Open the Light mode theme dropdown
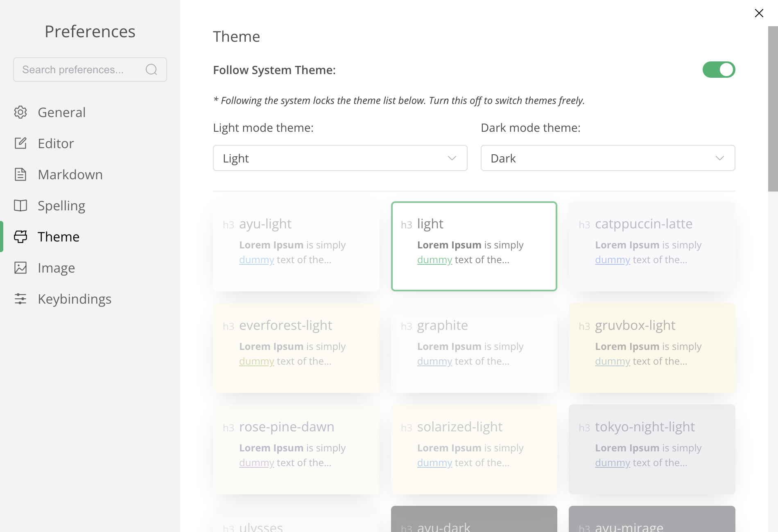This screenshot has width=778, height=532. coord(340,158)
